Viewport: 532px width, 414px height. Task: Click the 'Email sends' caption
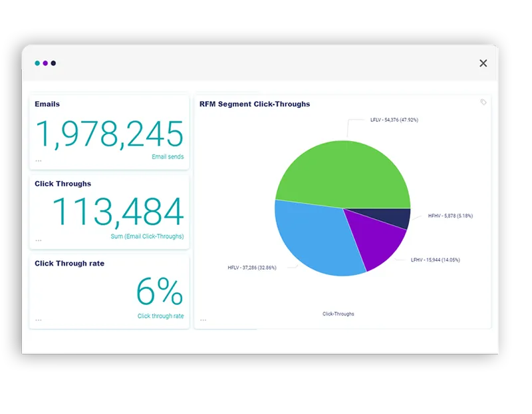click(168, 156)
